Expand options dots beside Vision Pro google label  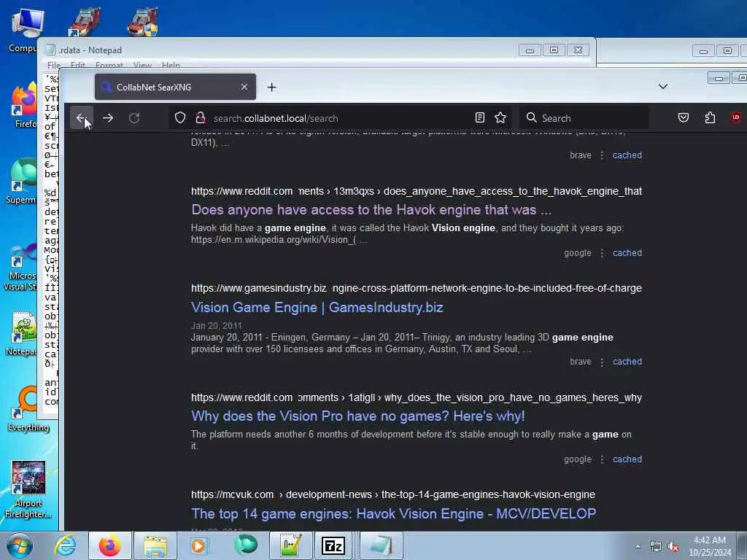click(602, 459)
